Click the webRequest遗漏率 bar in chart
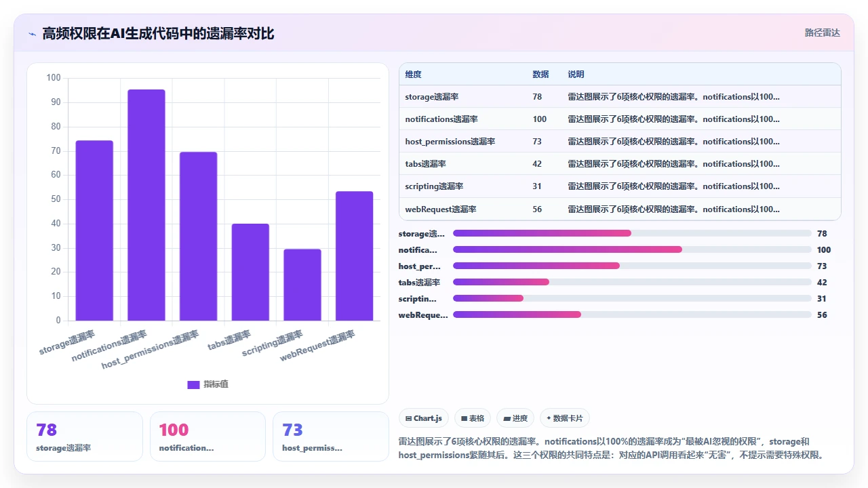Viewport: 868px width, 488px height. pyautogui.click(x=354, y=256)
